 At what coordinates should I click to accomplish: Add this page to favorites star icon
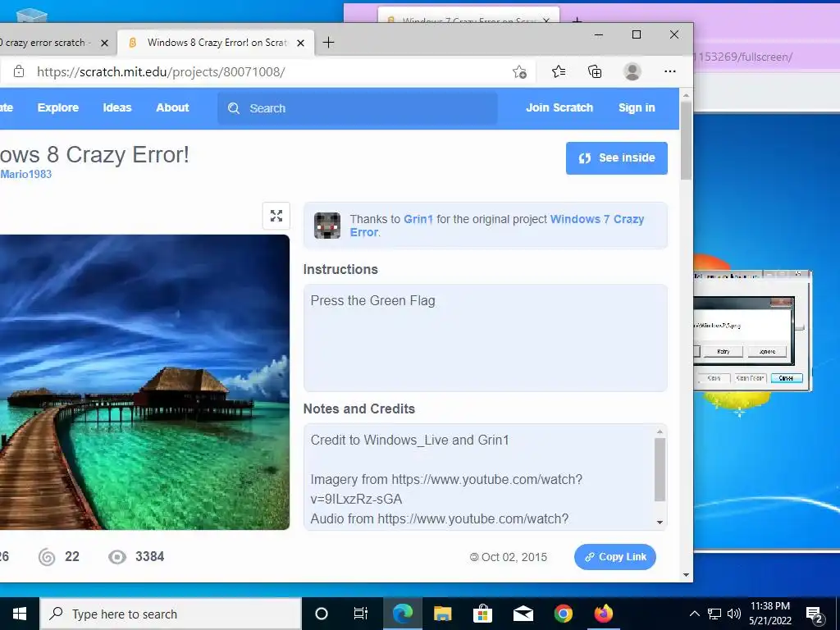pos(519,72)
